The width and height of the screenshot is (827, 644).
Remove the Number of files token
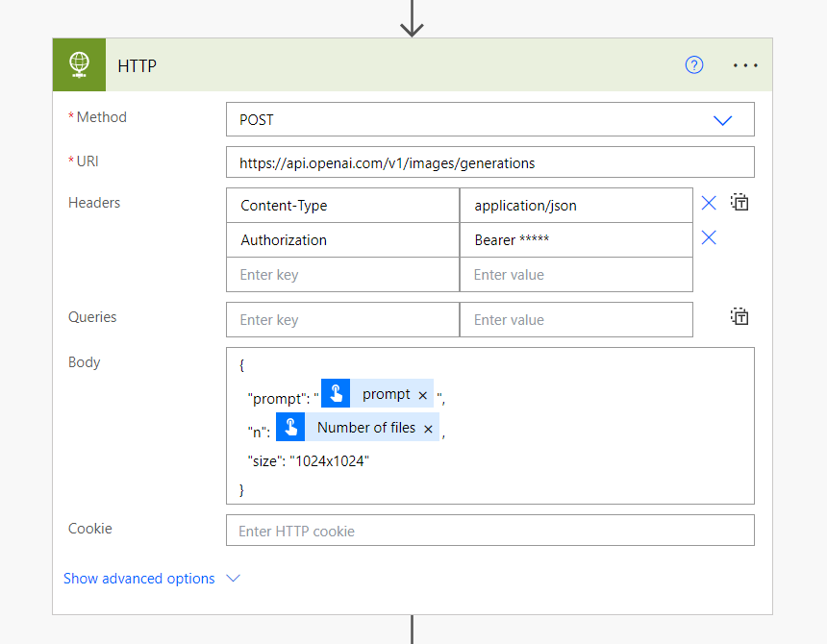click(428, 429)
